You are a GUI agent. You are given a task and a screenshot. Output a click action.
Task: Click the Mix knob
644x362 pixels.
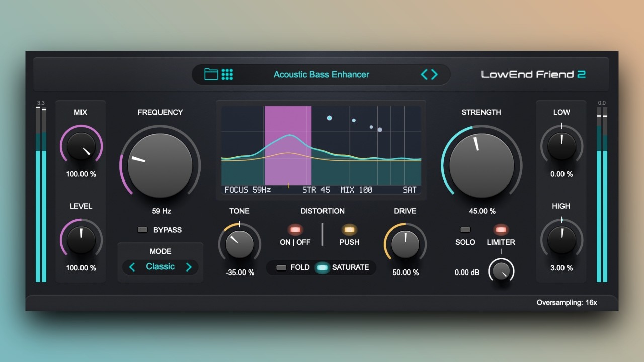81,147
